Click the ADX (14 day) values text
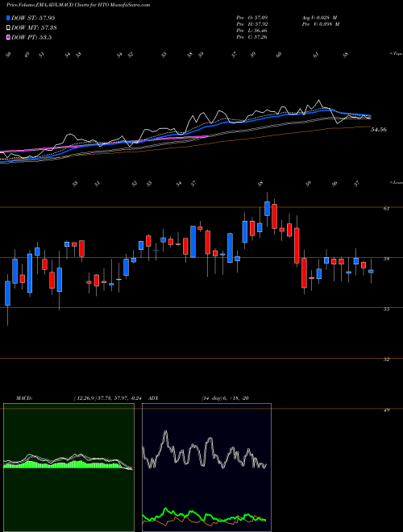 tap(225, 398)
